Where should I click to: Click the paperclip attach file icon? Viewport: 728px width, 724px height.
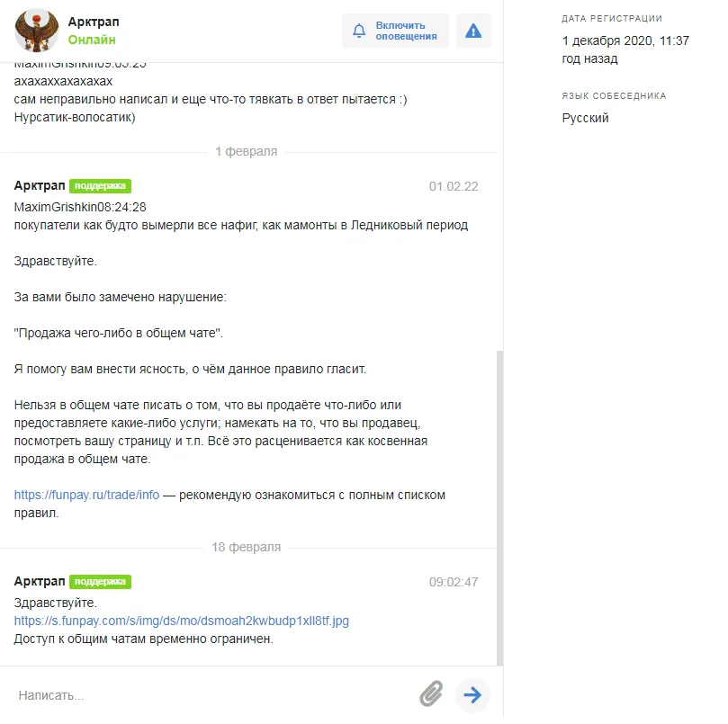(431, 694)
